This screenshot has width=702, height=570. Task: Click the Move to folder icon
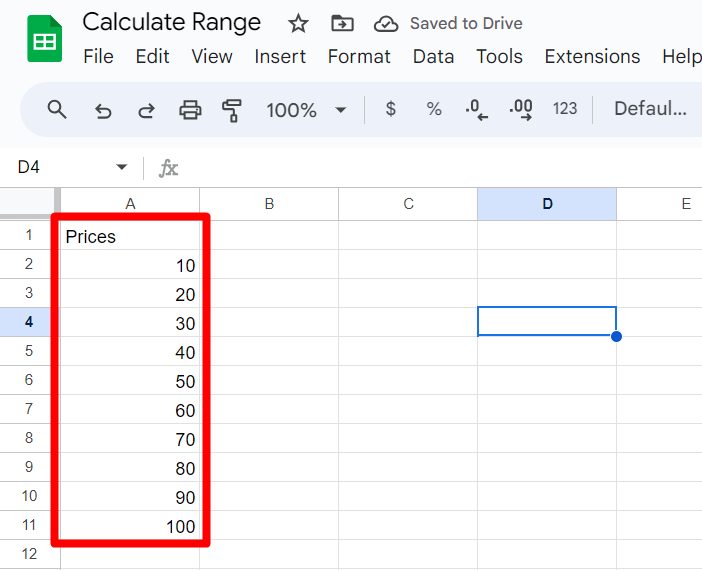tap(342, 23)
